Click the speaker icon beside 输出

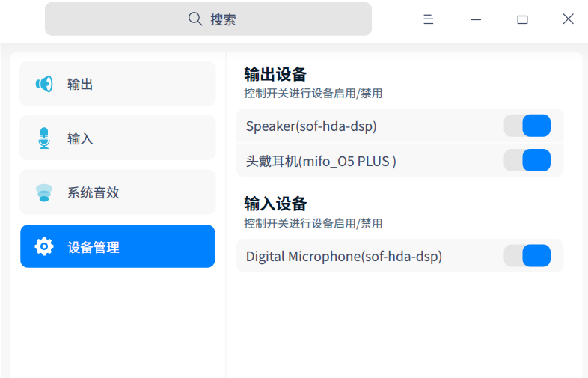tap(44, 84)
